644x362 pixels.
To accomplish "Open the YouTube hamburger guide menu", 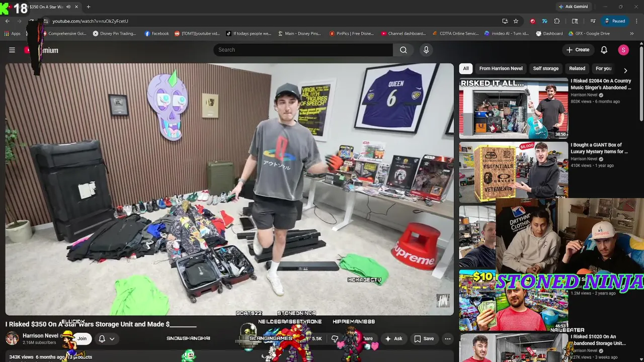I will pyautogui.click(x=12, y=50).
